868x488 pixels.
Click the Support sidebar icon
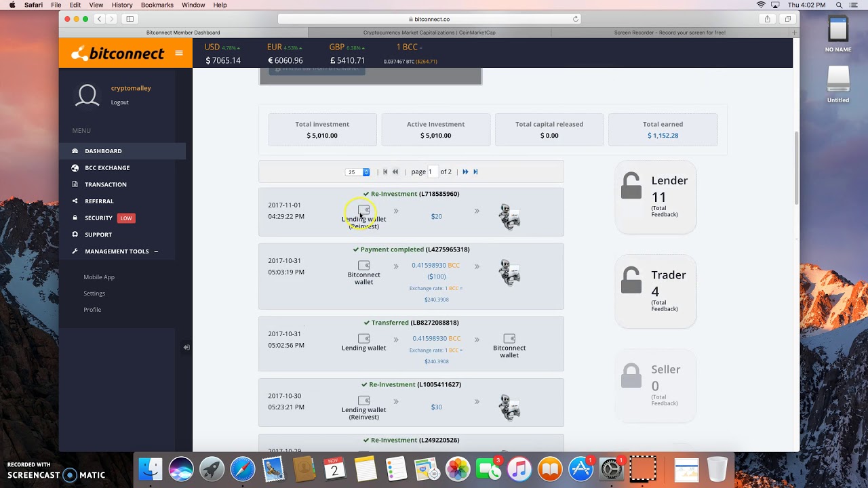[x=75, y=235]
